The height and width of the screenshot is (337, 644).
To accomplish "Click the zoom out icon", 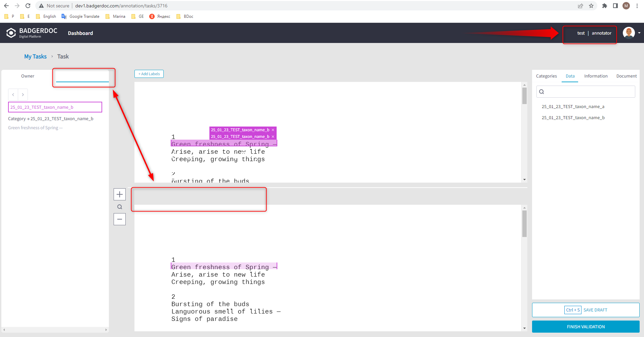I will (120, 219).
